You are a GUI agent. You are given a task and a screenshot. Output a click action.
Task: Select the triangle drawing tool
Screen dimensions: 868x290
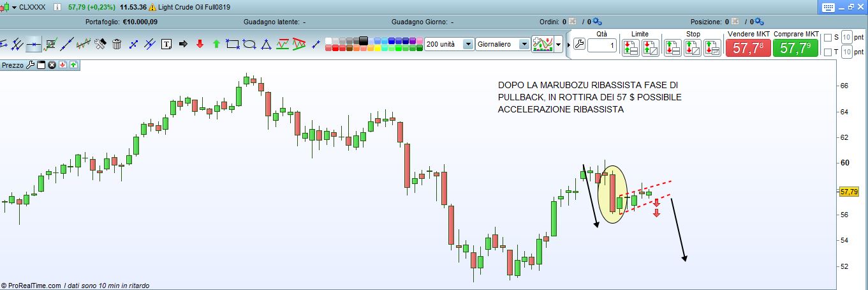tap(266, 44)
